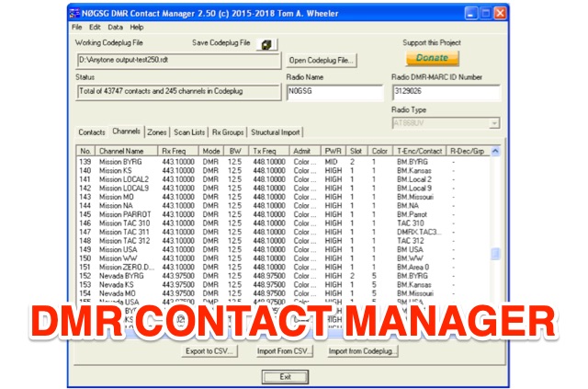Select row Nevada KS
Image resolution: width=588 pixels, height=389 pixels.
pos(283,284)
